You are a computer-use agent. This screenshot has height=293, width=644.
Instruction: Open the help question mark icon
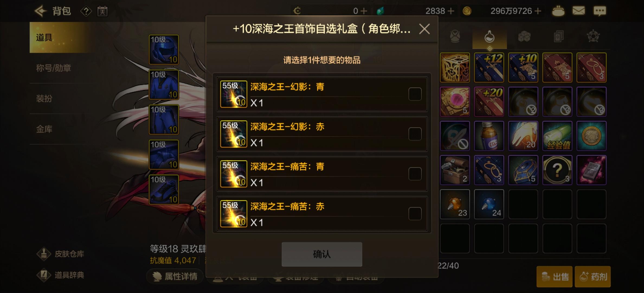(x=86, y=11)
